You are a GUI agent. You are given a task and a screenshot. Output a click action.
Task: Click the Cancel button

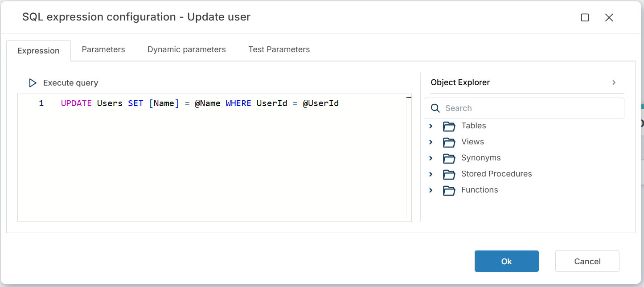click(587, 261)
